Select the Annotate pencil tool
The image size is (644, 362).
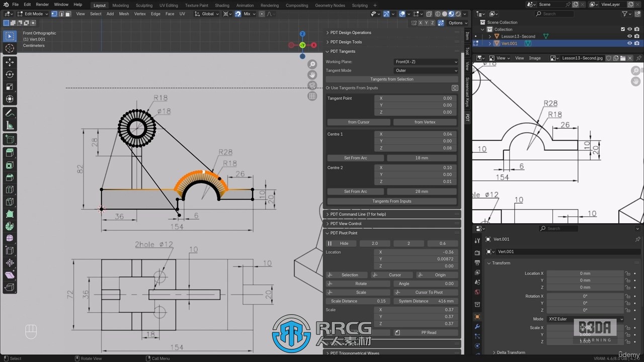[x=10, y=113]
